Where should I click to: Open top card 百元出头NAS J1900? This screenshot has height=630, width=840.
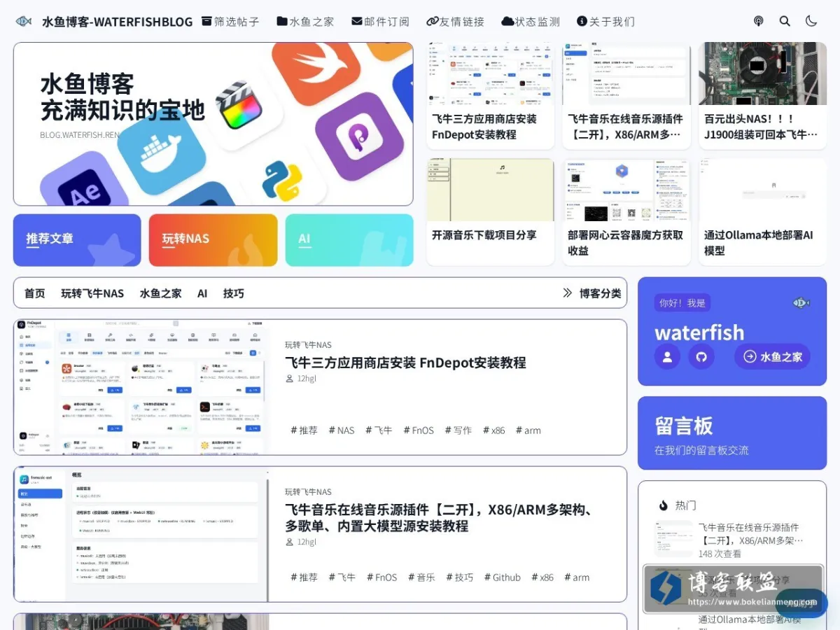click(x=762, y=95)
